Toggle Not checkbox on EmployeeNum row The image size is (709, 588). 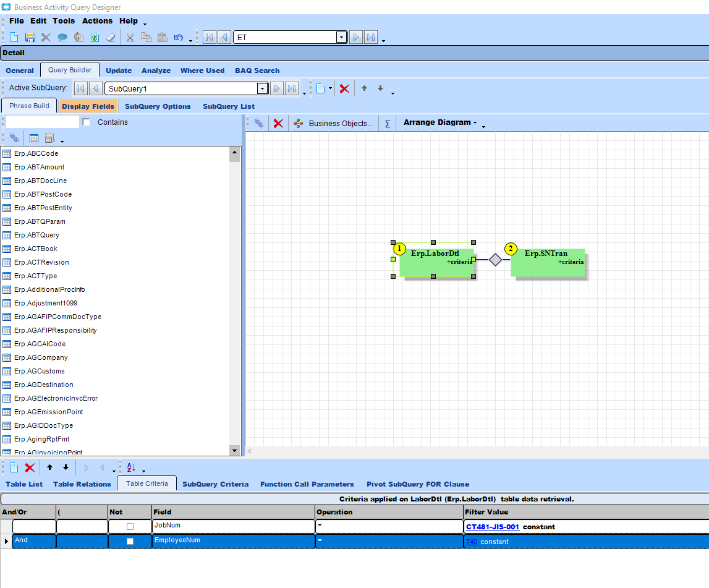click(x=130, y=541)
